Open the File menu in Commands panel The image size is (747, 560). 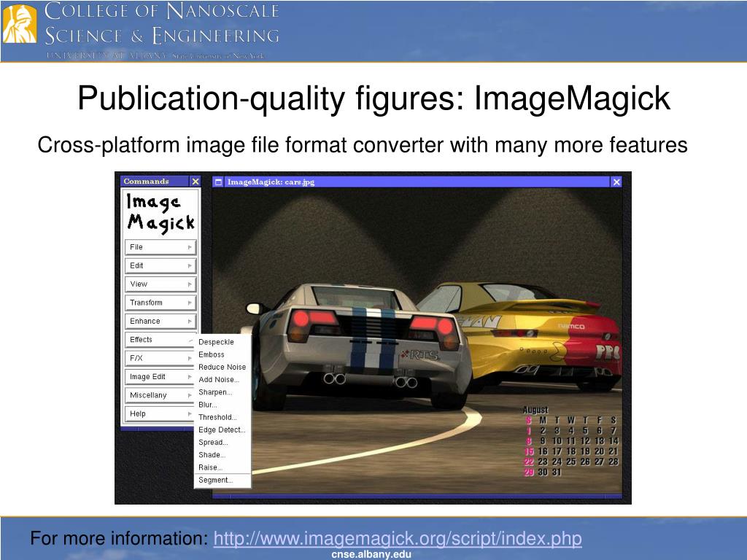pos(160,247)
